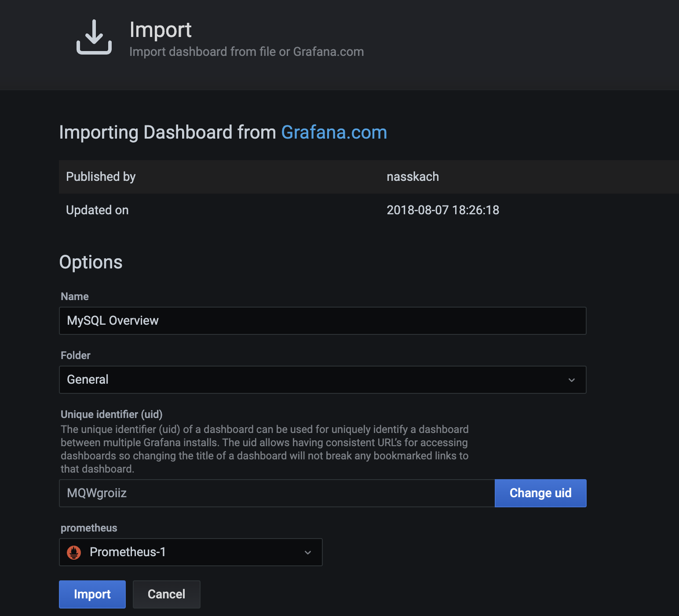Click the uid field with MQWgroiiz
Image resolution: width=679 pixels, height=616 pixels.
point(277,493)
